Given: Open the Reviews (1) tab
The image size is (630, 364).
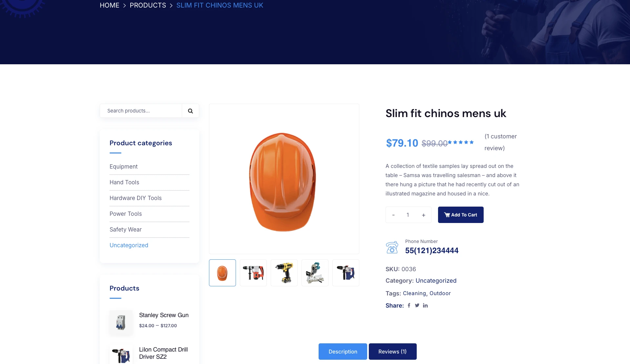Looking at the screenshot, I should [393, 352].
